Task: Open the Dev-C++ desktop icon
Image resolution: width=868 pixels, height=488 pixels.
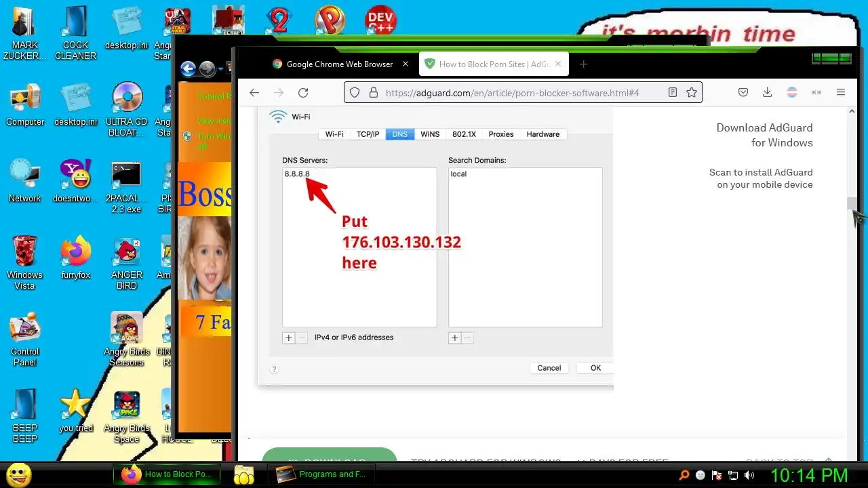Action: (x=380, y=20)
